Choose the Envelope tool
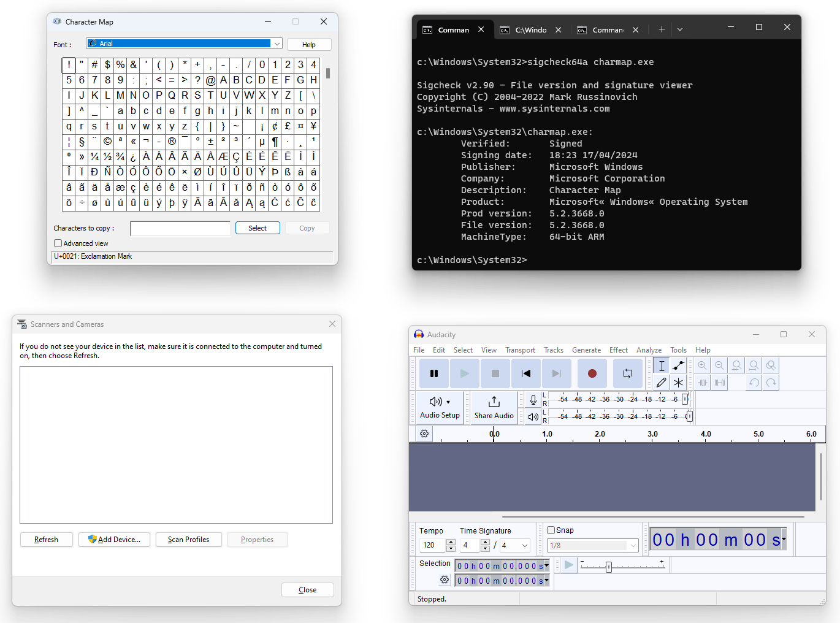Screen dimensions: 840x623 click(x=678, y=365)
